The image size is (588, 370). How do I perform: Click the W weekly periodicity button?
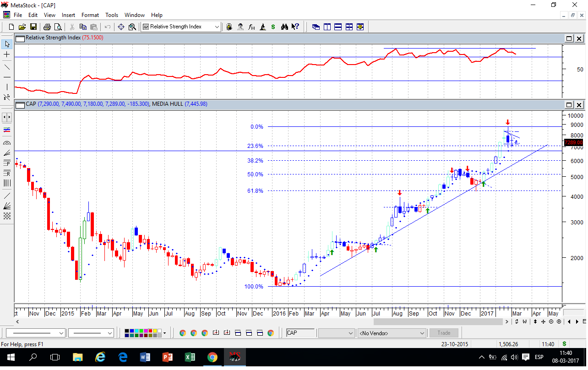pos(524,321)
